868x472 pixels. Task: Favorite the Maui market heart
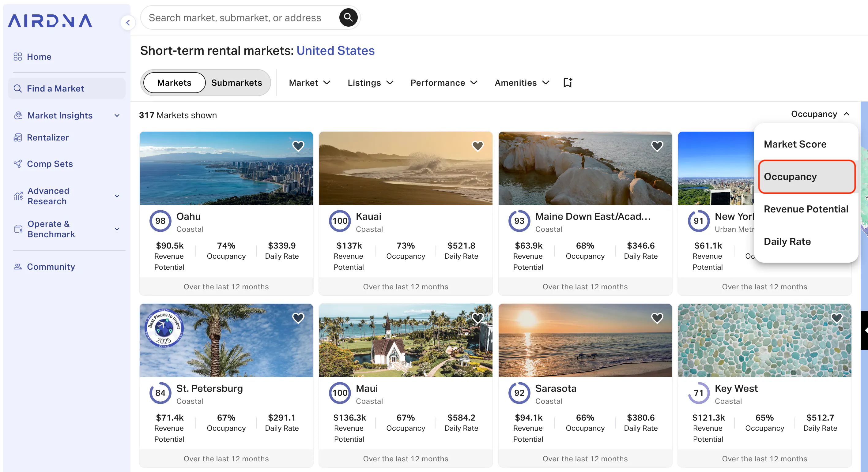tap(477, 318)
